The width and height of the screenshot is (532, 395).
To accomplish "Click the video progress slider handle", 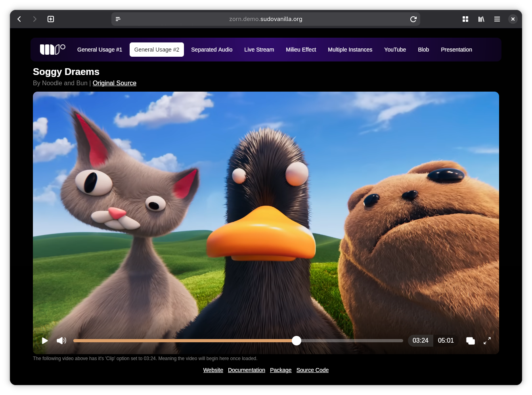I will pyautogui.click(x=297, y=341).
